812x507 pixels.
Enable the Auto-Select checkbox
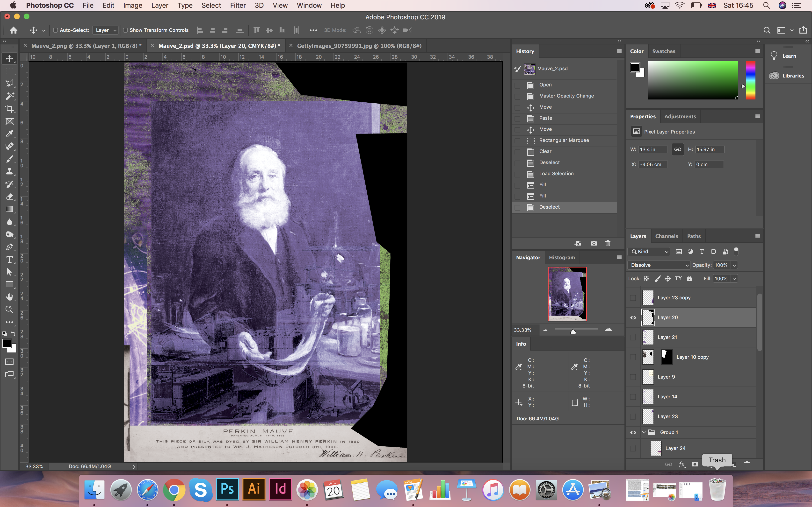coord(56,30)
